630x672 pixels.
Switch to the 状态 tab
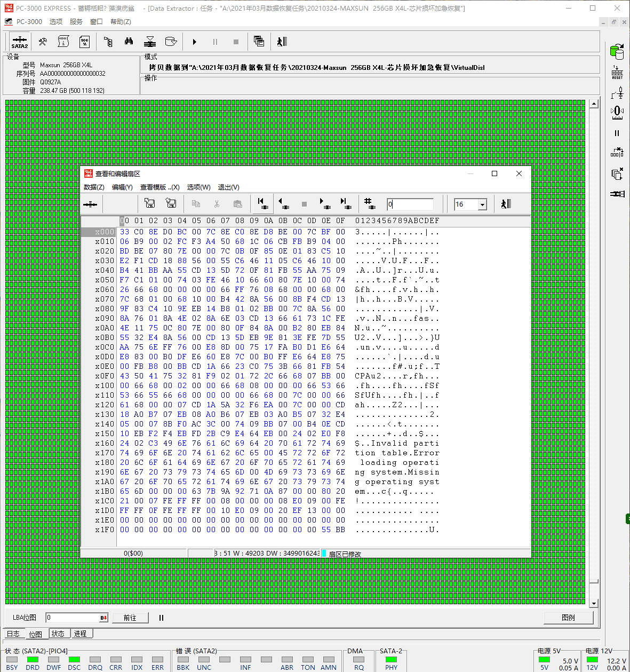pos(58,634)
